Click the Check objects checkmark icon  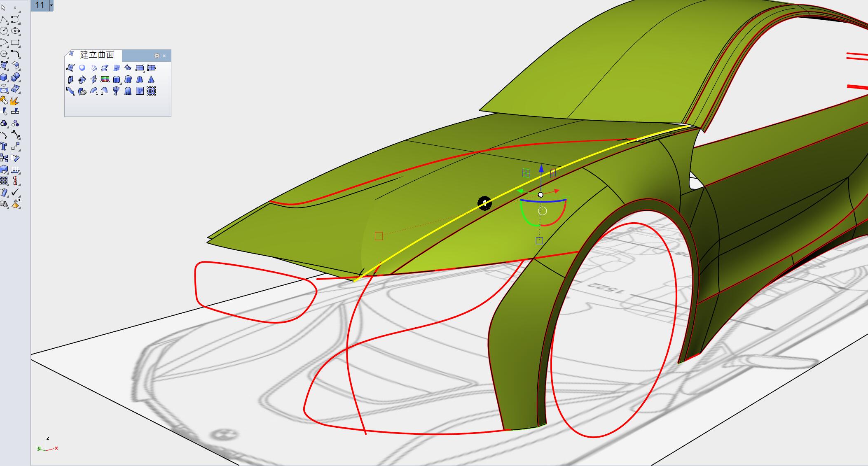pyautogui.click(x=15, y=192)
